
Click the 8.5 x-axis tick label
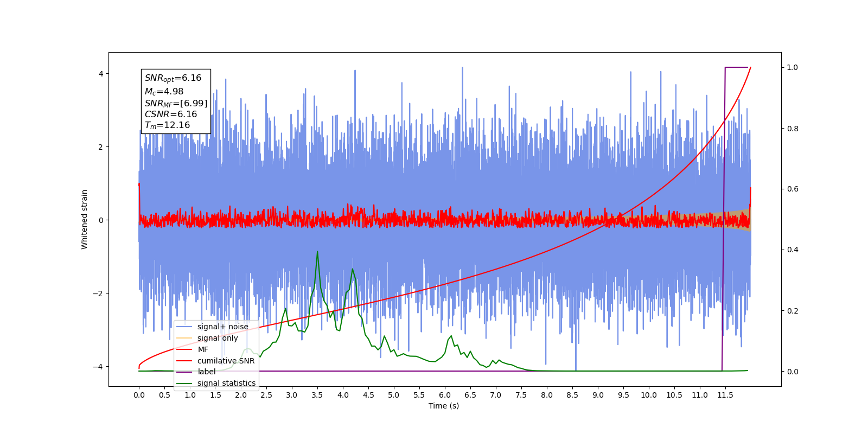pyautogui.click(x=572, y=395)
